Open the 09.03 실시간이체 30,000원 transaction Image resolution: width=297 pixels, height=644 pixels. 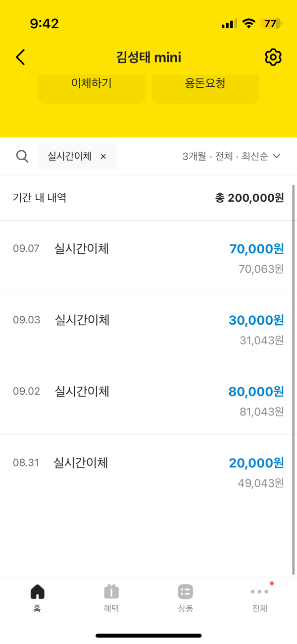click(148, 328)
